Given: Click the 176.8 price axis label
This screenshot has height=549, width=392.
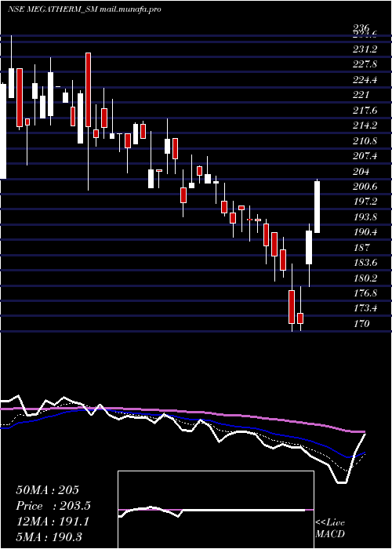Looking at the screenshot, I should 365,293.
